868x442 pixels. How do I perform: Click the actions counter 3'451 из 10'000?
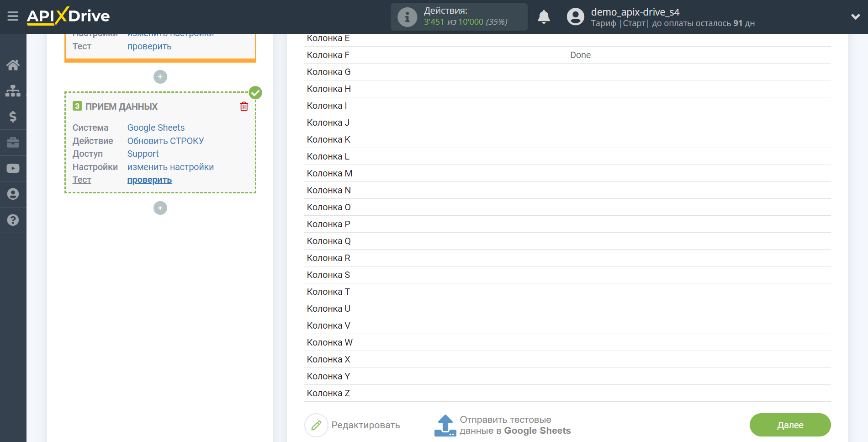click(x=466, y=22)
